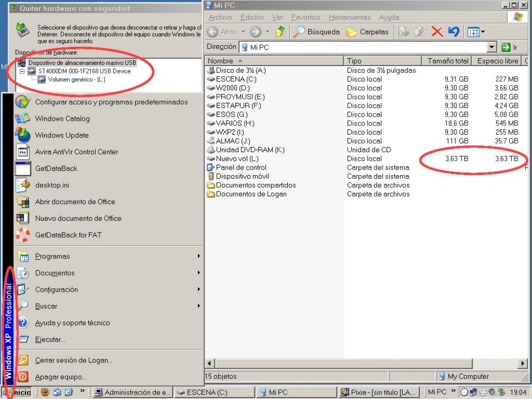Open Windows Update from start menu
The image size is (532, 399).
click(62, 135)
